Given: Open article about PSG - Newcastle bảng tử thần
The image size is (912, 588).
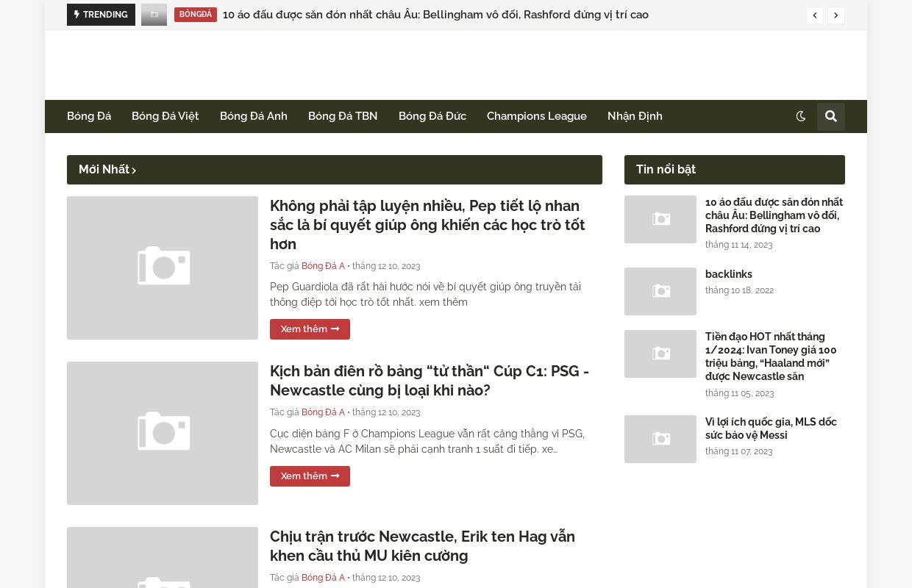Looking at the screenshot, I should (430, 381).
